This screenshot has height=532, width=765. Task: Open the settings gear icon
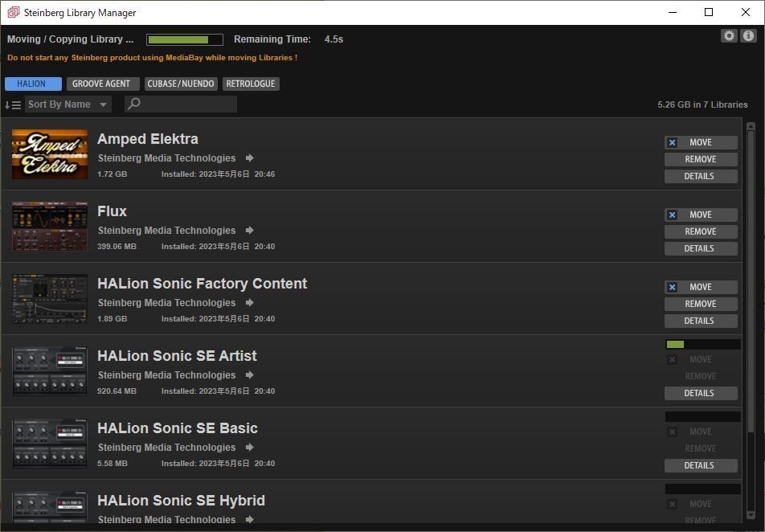click(729, 35)
